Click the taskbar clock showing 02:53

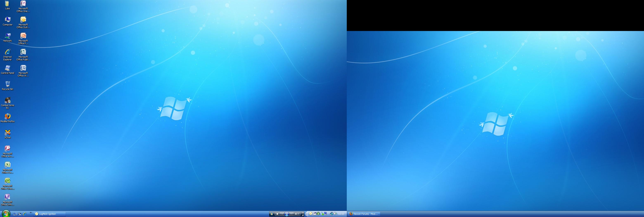click(341, 214)
